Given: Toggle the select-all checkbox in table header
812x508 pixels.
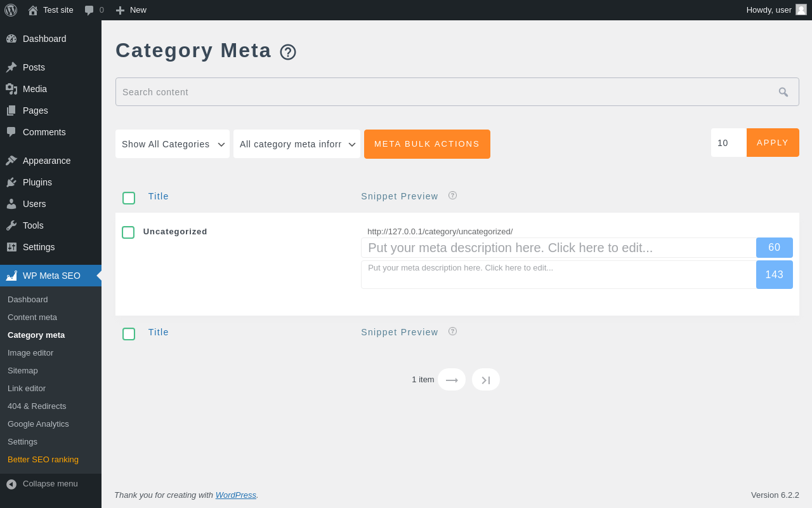Looking at the screenshot, I should [129, 198].
